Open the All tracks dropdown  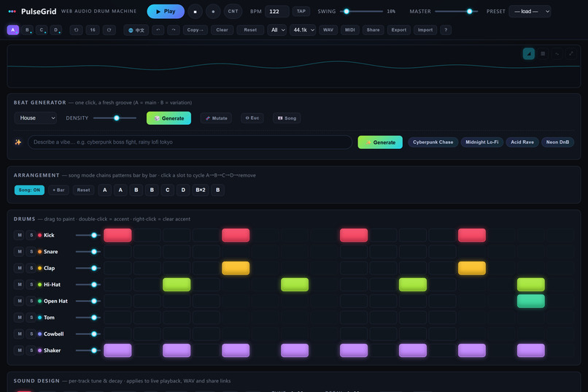tap(276, 30)
